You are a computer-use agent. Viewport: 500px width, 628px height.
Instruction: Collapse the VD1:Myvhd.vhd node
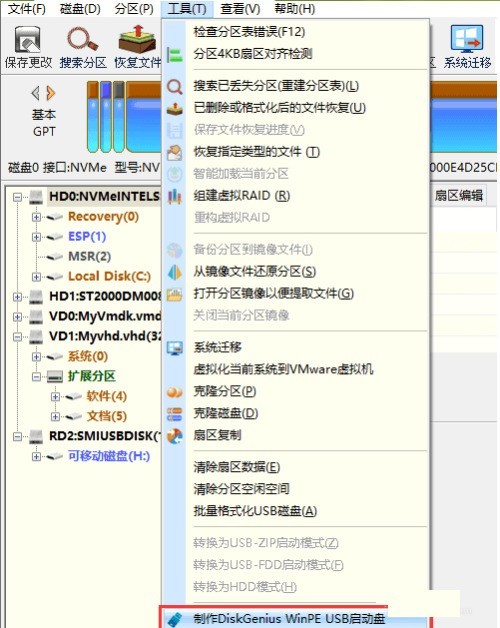point(17,336)
